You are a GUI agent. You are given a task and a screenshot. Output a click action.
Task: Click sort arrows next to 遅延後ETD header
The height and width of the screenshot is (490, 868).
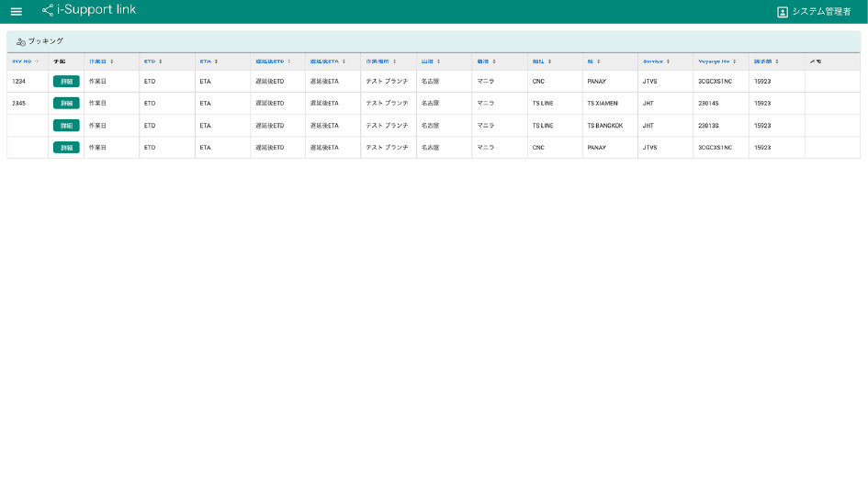[289, 61]
